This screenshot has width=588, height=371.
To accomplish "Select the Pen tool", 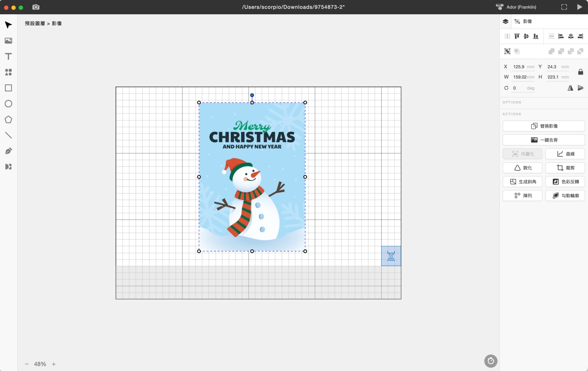I will tap(8, 151).
